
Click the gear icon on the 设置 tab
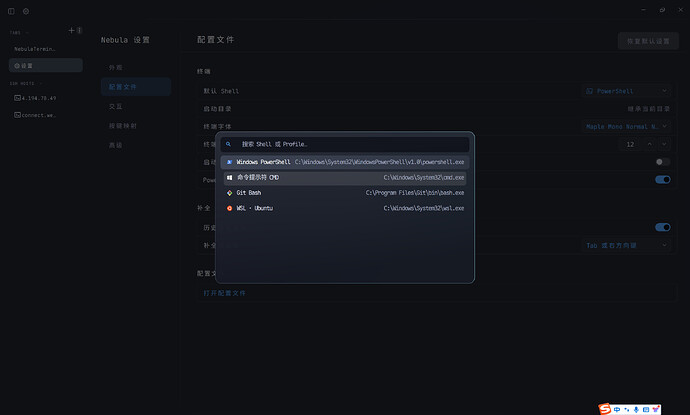click(17, 66)
